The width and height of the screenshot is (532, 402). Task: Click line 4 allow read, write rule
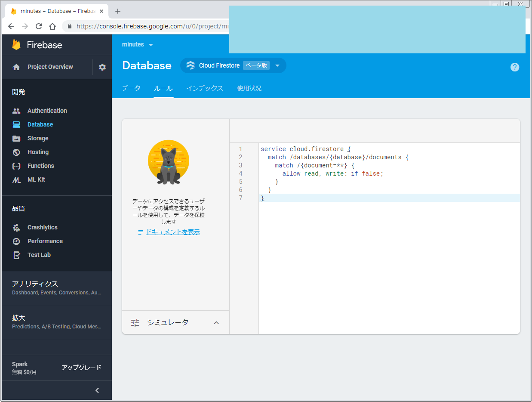332,173
